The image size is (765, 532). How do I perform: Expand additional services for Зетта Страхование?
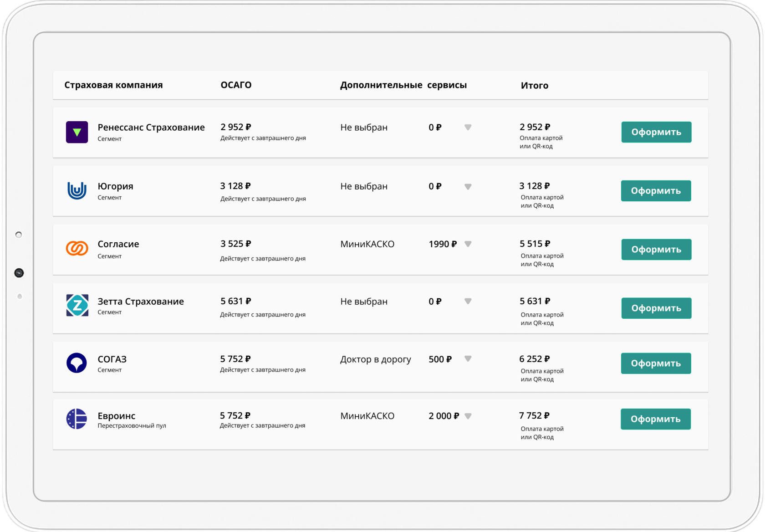click(x=468, y=302)
